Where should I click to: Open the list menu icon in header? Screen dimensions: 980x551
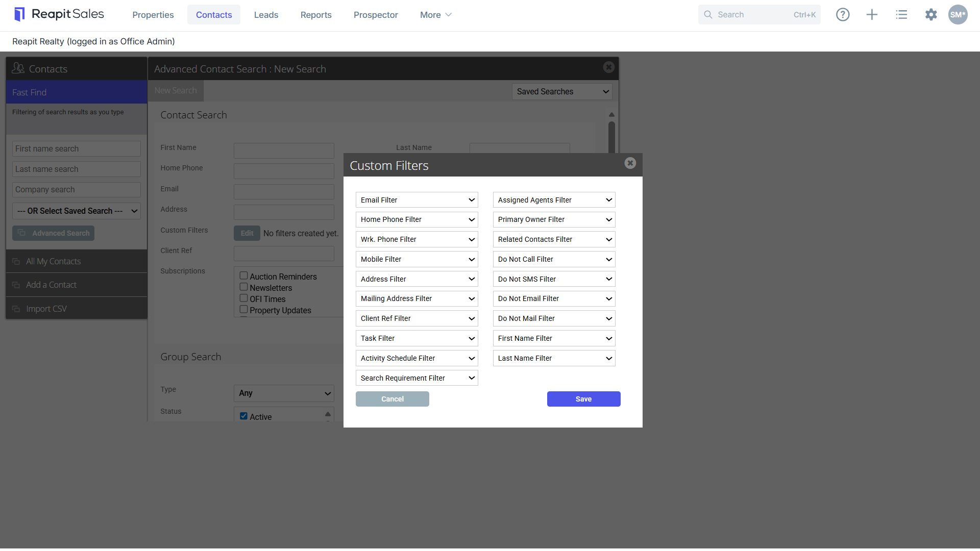pos(901,15)
